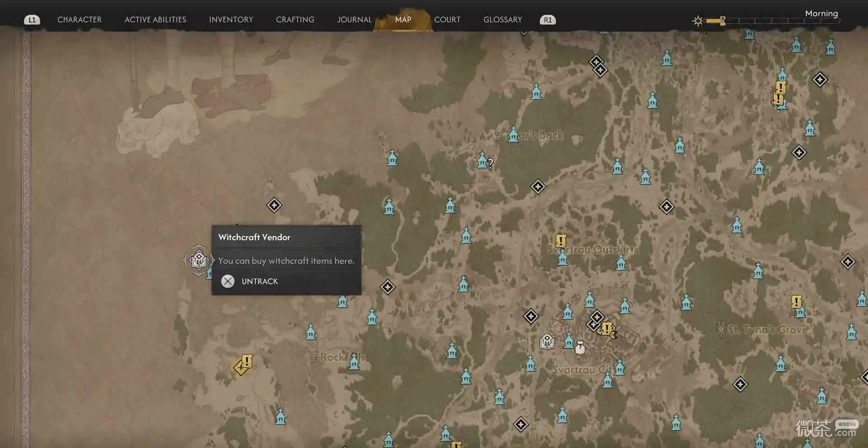Select the shrine icon on the Rockfalls label
This screenshot has height=448, width=868.
tap(354, 361)
